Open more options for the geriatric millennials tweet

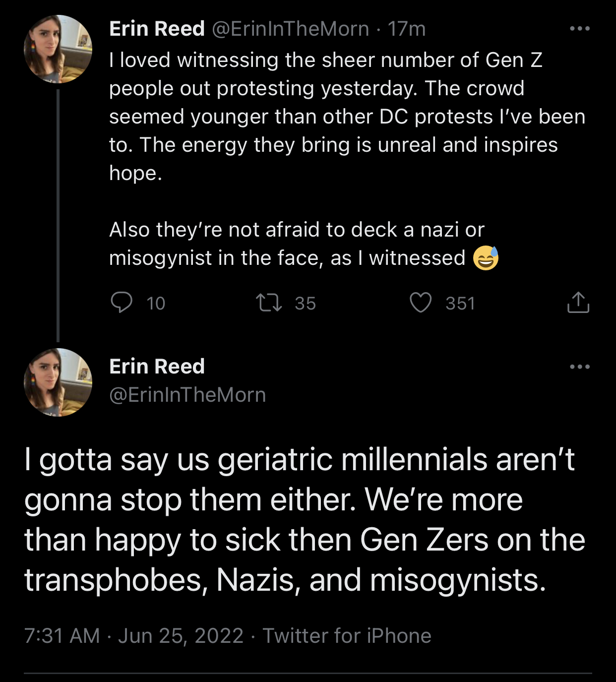(x=579, y=367)
